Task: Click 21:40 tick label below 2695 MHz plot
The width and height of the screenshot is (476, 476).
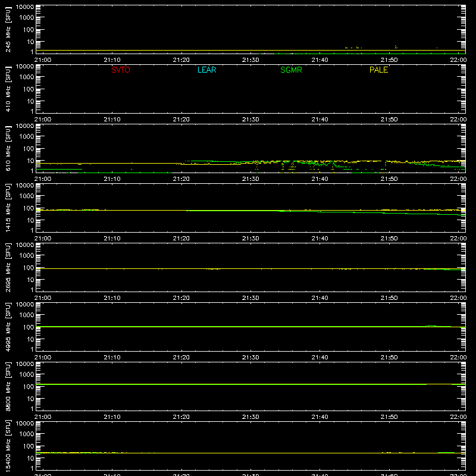Action: [320, 298]
